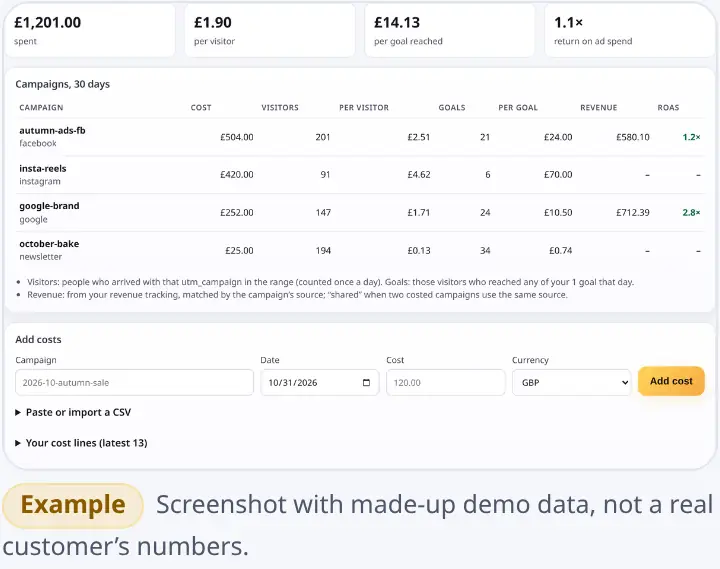Click the PER VISITOR column header
Screen dimensions: 720x569
[x=364, y=107]
